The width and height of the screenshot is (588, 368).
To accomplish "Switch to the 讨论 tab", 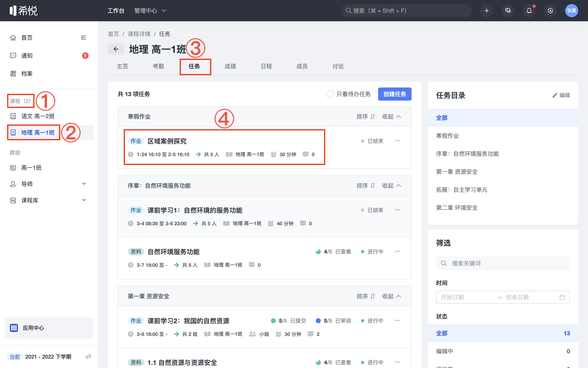I will 338,66.
